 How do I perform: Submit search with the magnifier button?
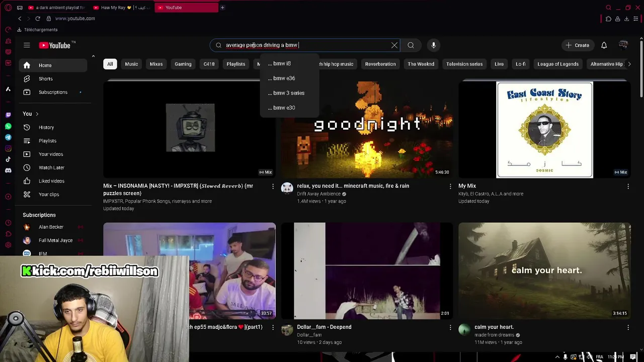[411, 45]
